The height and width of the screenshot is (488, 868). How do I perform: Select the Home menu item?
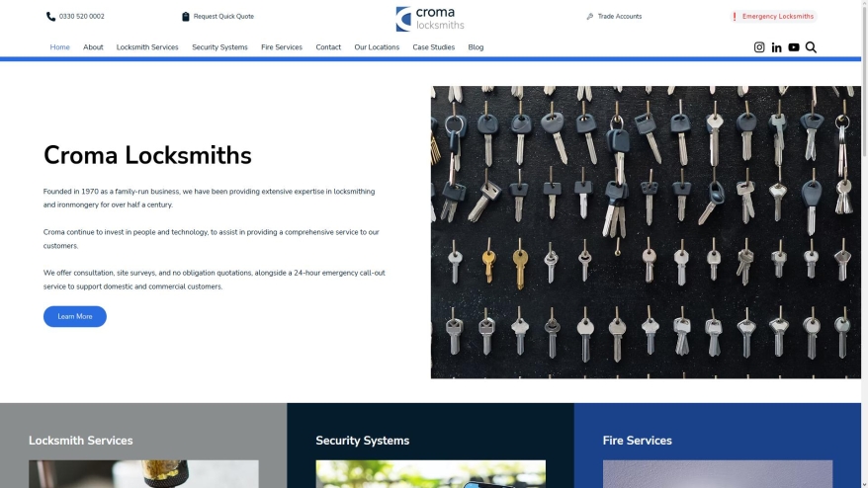(x=59, y=47)
